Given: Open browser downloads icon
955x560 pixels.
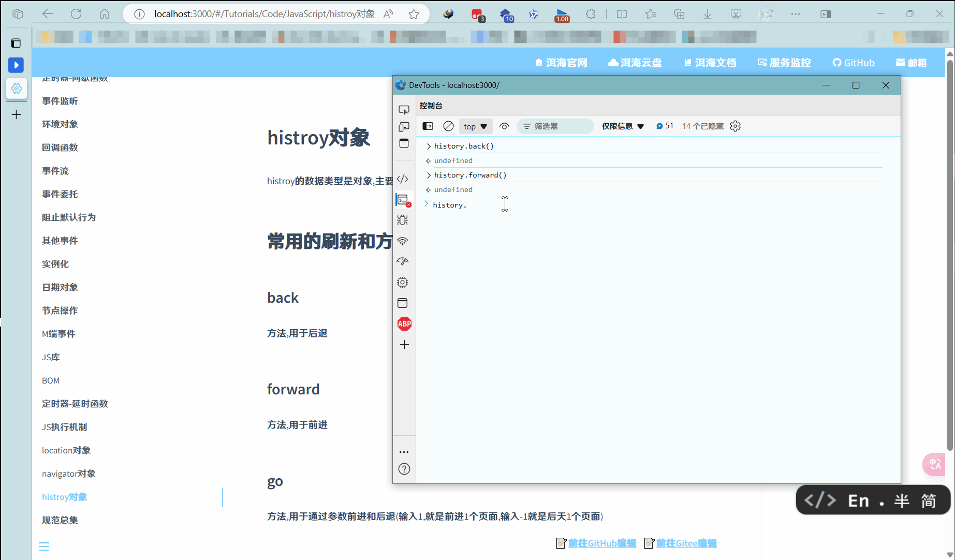Looking at the screenshot, I should click(707, 14).
